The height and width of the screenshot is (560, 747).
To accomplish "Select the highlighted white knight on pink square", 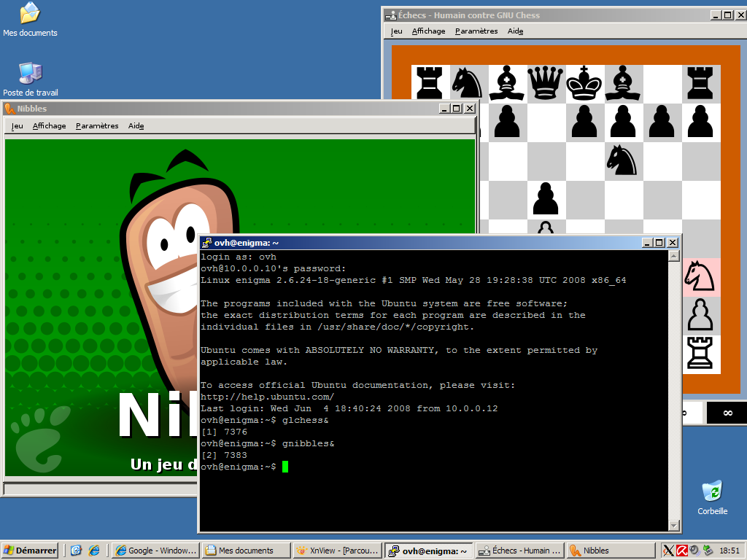I will pyautogui.click(x=701, y=276).
